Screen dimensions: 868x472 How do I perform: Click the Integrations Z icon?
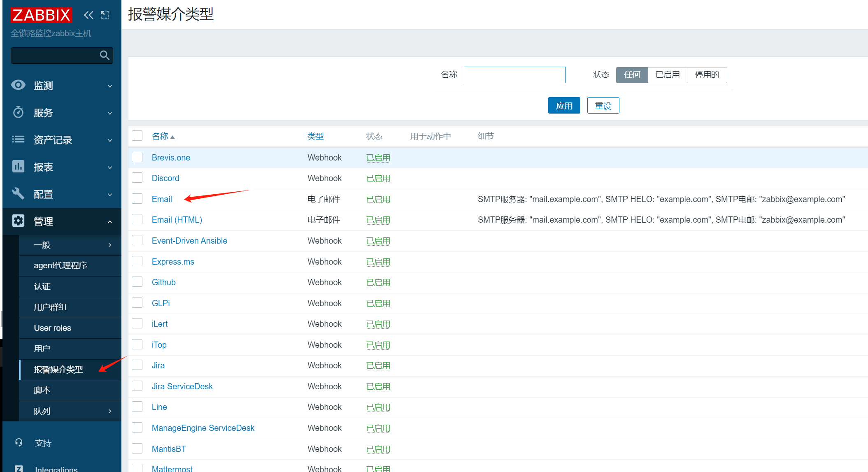19,469
